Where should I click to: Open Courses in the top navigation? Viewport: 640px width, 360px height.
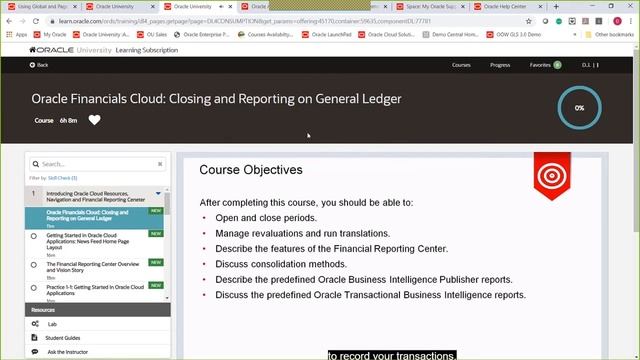(x=461, y=65)
